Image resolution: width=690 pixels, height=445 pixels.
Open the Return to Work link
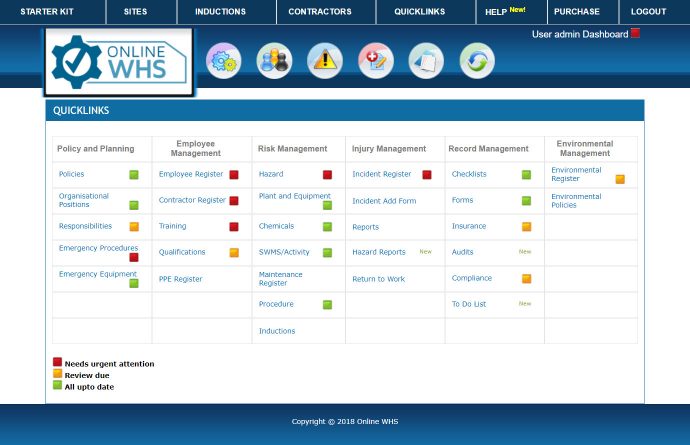pos(378,279)
